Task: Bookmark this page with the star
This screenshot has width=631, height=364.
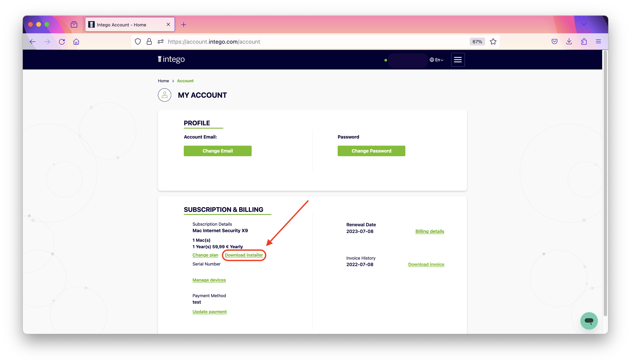Action: 493,41
